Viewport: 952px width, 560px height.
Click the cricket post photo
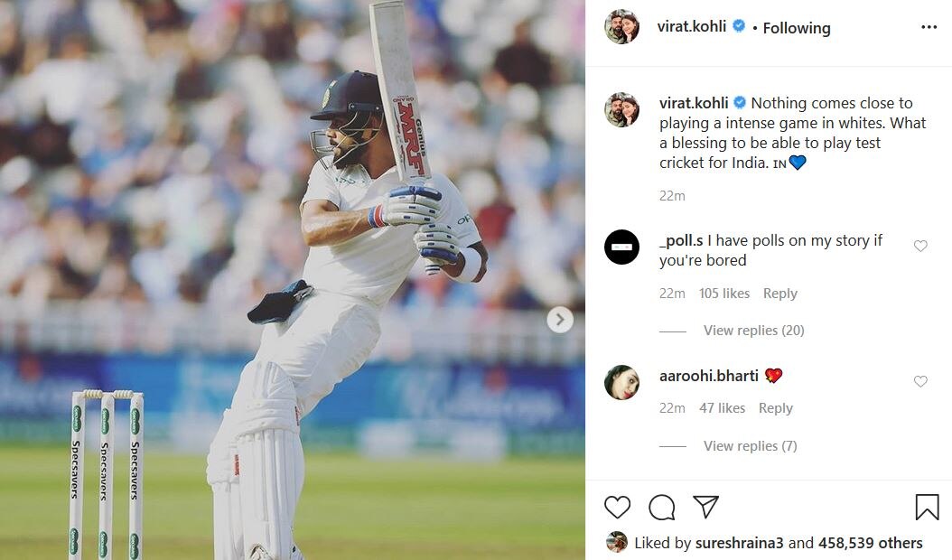point(292,280)
